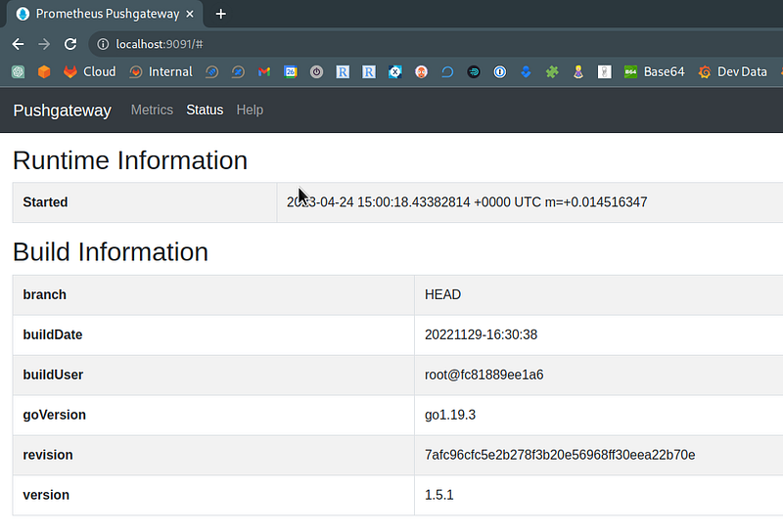Open the orange cube bookmark
Viewport: 783px width, 532px height.
point(44,71)
